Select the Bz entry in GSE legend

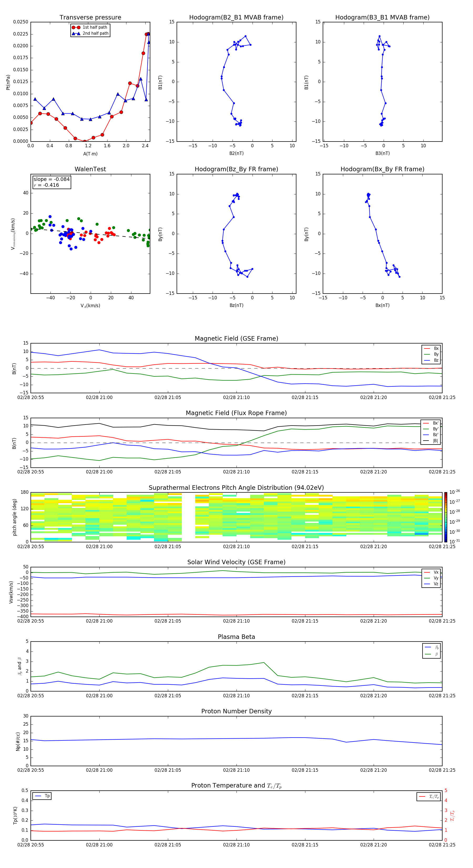pos(431,360)
